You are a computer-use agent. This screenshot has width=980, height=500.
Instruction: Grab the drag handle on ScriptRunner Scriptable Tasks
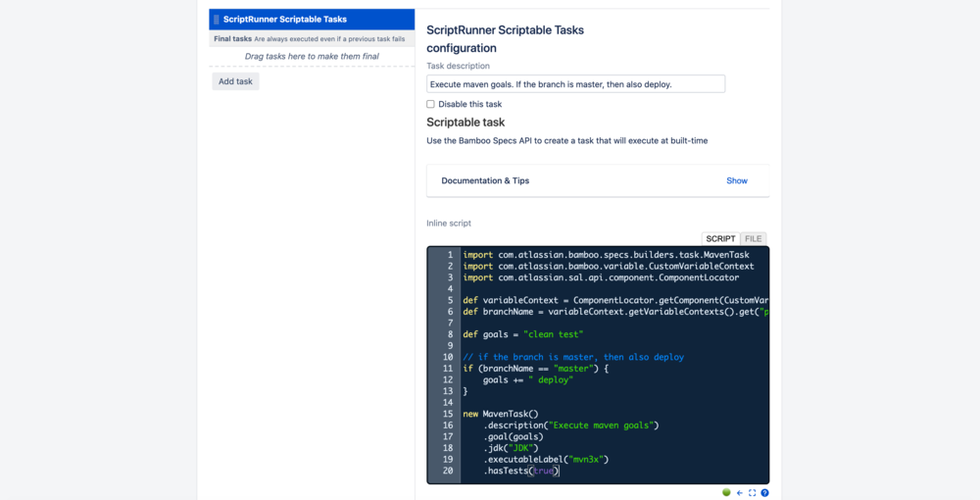(x=217, y=20)
